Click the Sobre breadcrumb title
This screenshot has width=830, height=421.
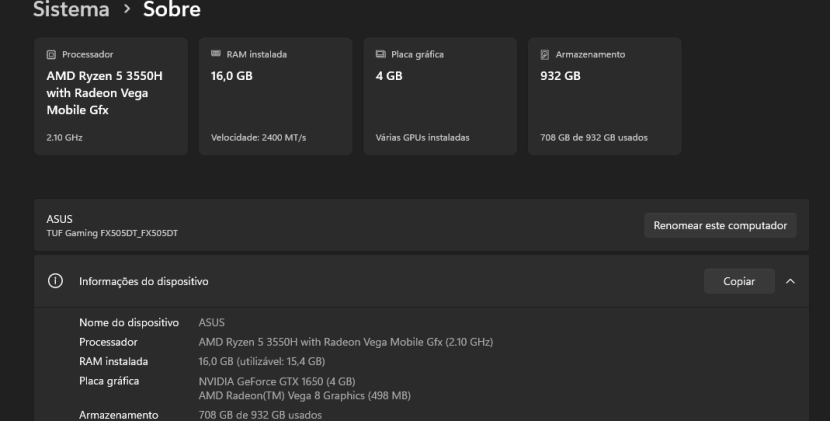172,9
